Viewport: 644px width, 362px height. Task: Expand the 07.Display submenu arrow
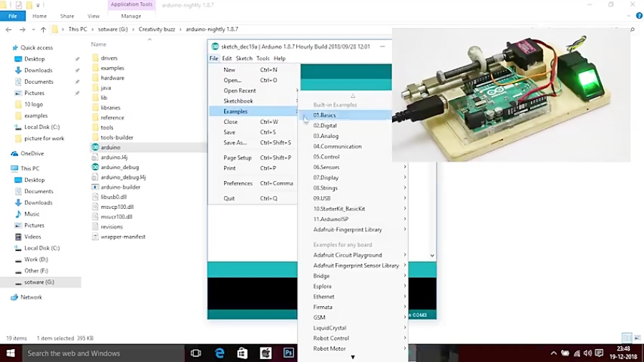click(x=405, y=177)
